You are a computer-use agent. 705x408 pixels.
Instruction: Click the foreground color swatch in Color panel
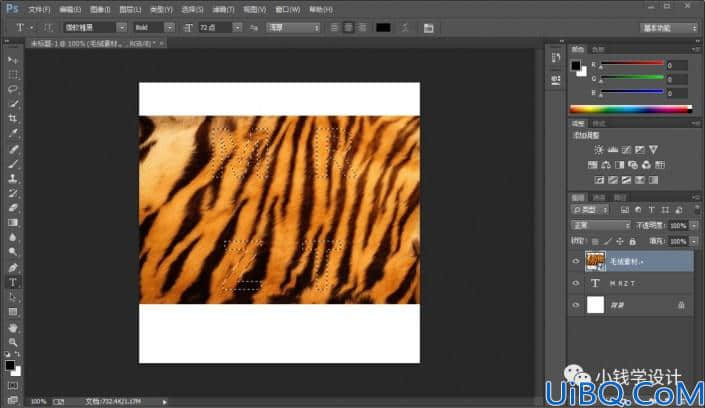(576, 66)
